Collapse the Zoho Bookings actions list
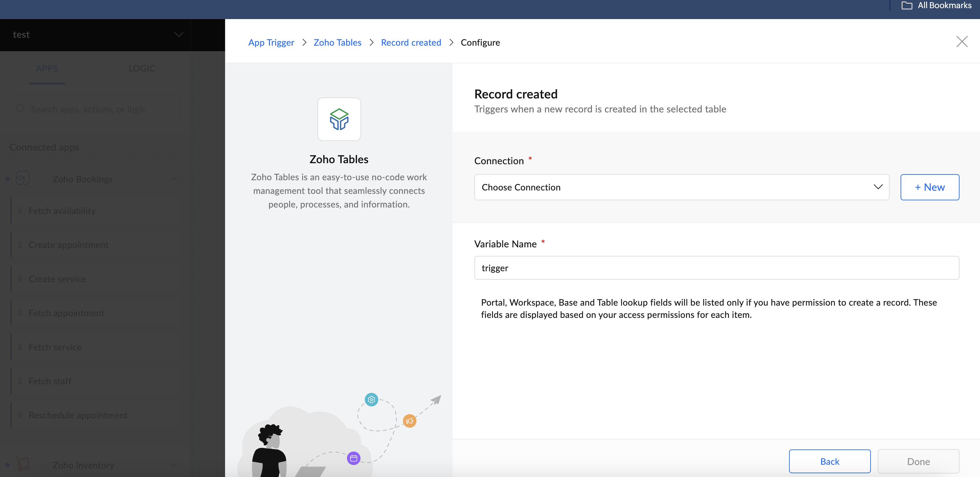The width and height of the screenshot is (980, 477). [x=174, y=179]
